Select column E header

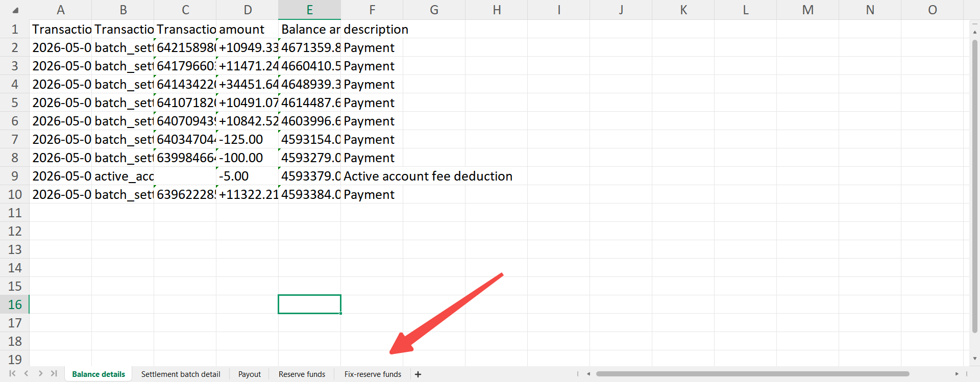(x=309, y=10)
